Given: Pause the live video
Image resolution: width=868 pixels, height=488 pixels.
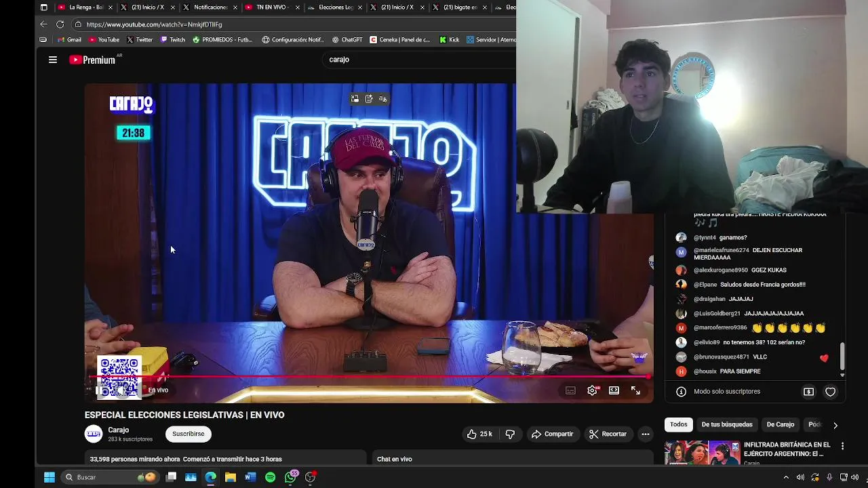Looking at the screenshot, I should point(99,390).
